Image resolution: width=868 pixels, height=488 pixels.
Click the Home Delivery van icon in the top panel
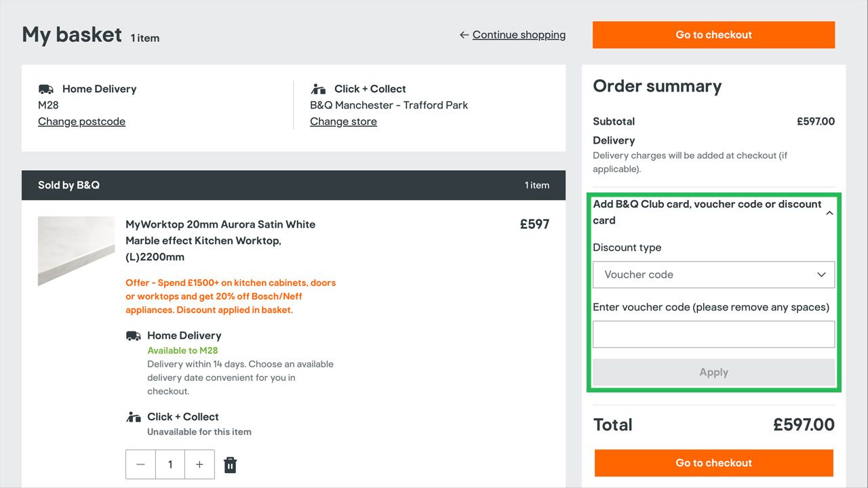point(46,89)
